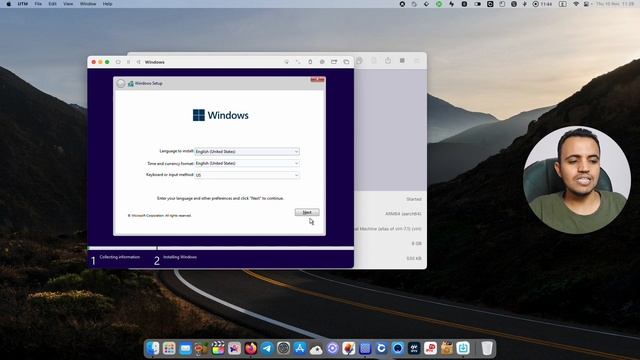The image size is (640, 360).
Task: Click the Wi-Fi icon in menu bar
Action: click(576, 4)
